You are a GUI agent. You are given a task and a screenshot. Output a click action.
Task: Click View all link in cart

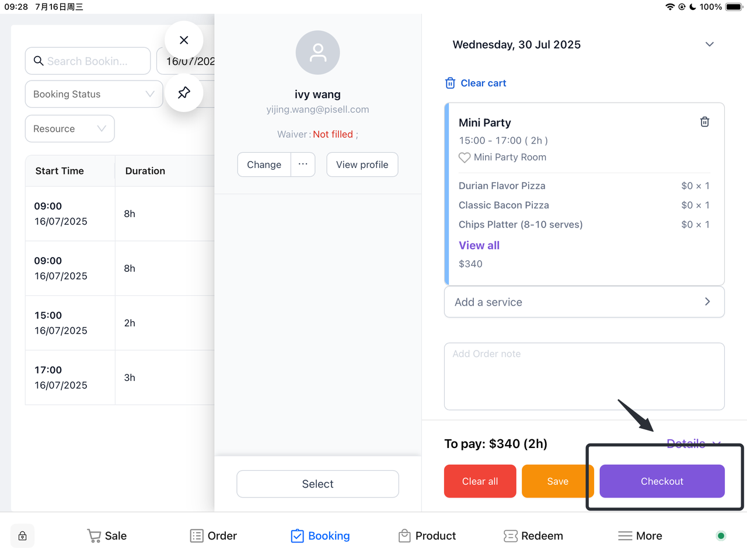[x=479, y=246]
